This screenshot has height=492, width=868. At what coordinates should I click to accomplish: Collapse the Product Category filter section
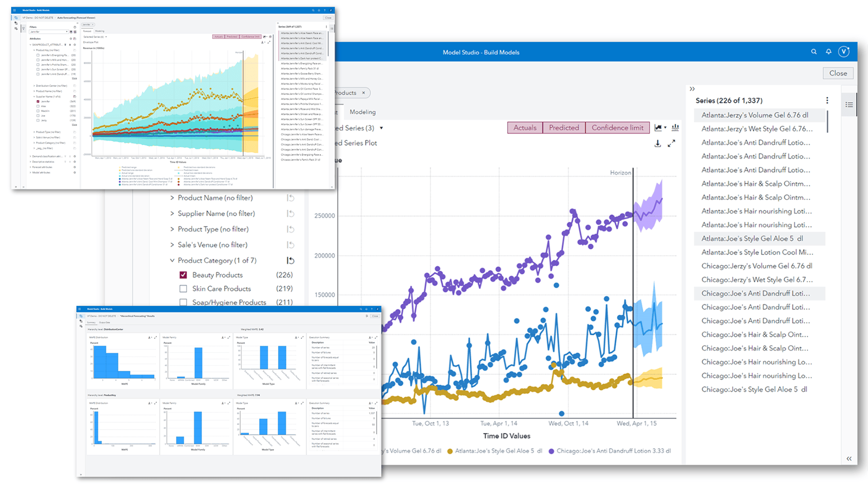[x=173, y=260]
